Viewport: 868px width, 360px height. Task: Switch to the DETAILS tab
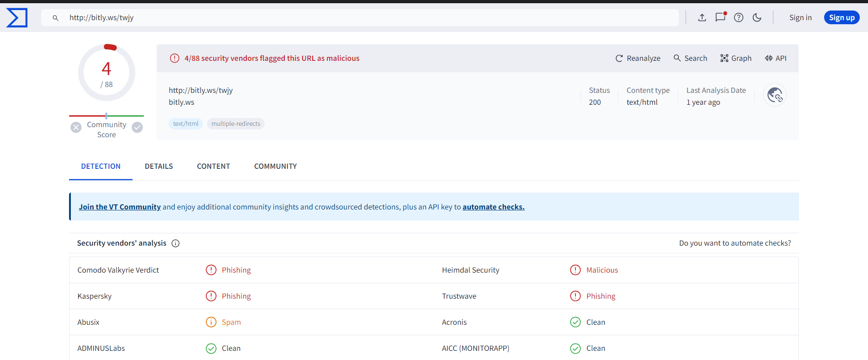click(x=159, y=167)
